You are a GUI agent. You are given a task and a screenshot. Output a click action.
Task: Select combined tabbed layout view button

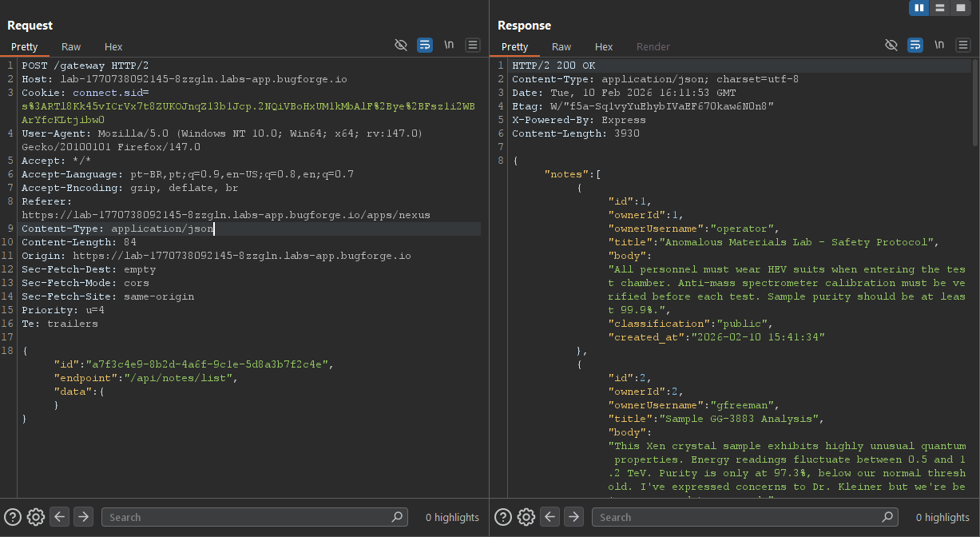coord(961,8)
